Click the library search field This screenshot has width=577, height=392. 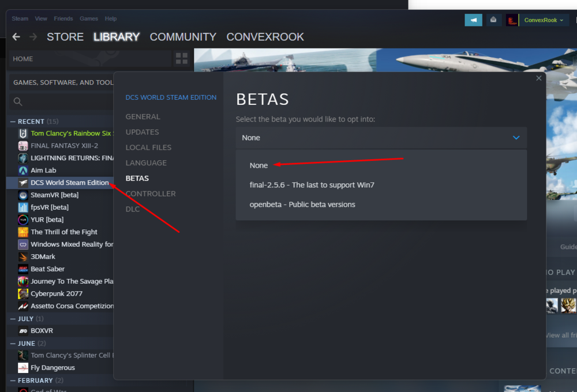coord(62,102)
